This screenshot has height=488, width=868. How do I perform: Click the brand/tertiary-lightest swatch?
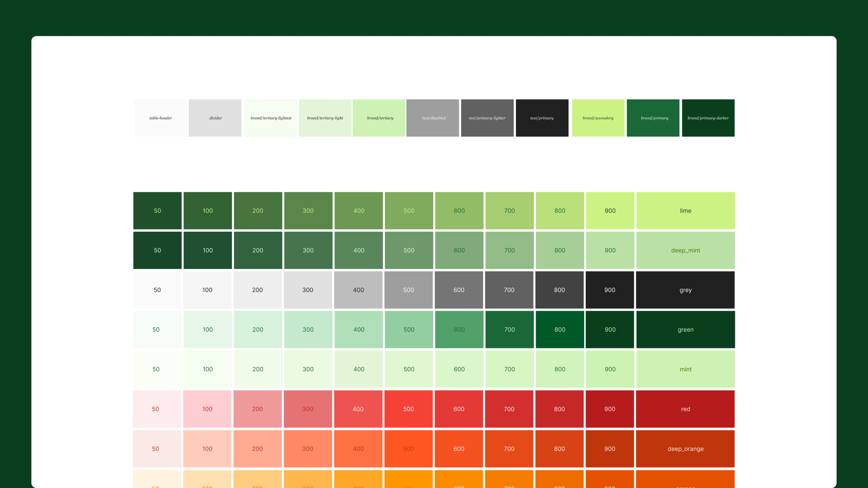point(271,118)
